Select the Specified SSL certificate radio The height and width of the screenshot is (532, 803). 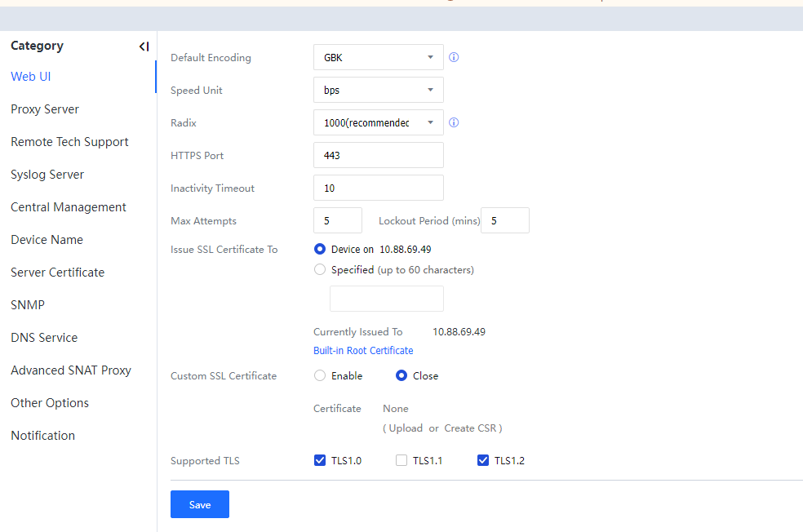(320, 269)
